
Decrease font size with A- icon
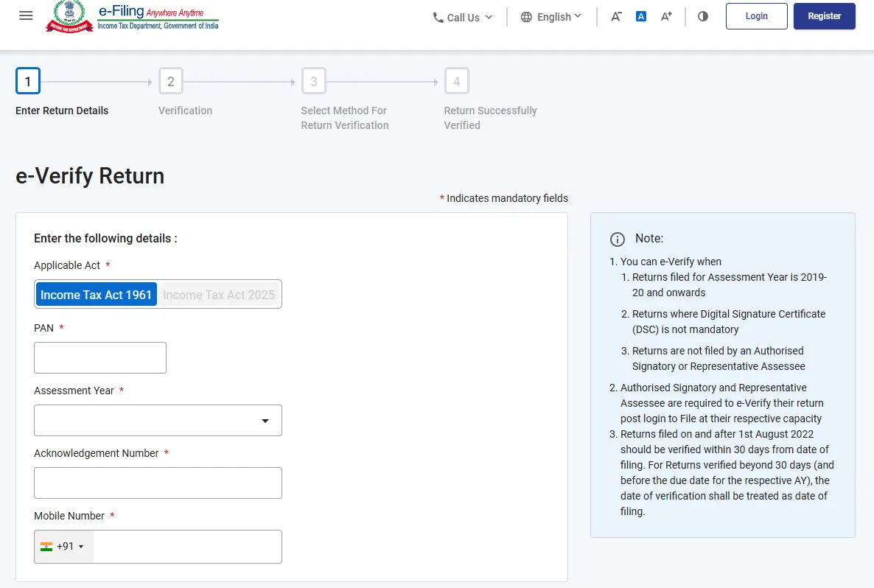[x=616, y=17]
